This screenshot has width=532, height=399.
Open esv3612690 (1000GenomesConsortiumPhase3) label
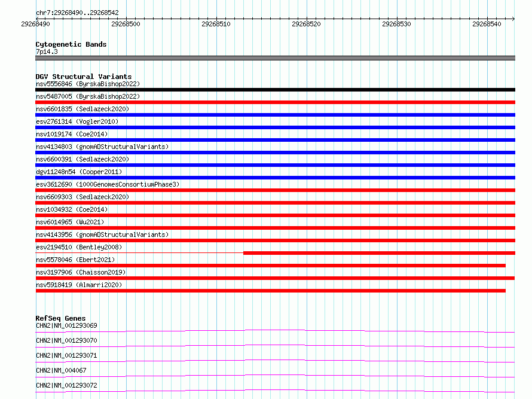108,184
